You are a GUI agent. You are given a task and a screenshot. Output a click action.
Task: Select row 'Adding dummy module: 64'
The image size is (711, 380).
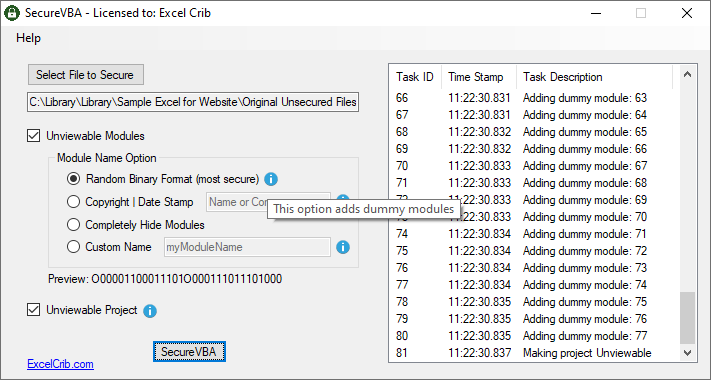535,115
